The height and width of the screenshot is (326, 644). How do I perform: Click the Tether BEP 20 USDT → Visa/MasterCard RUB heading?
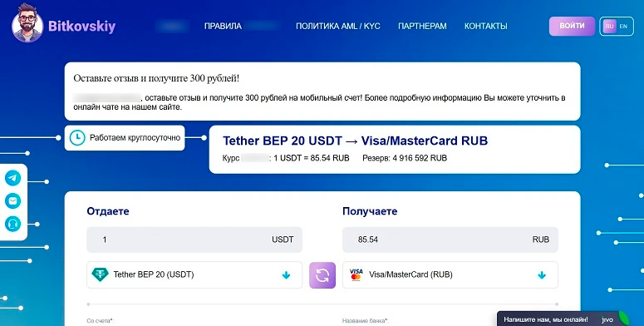[356, 141]
